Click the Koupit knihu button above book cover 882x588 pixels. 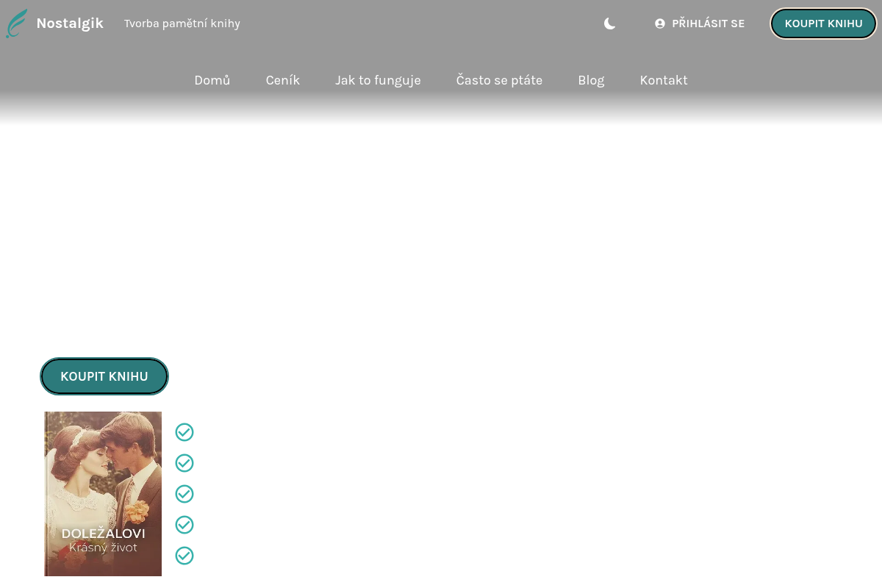tap(104, 376)
